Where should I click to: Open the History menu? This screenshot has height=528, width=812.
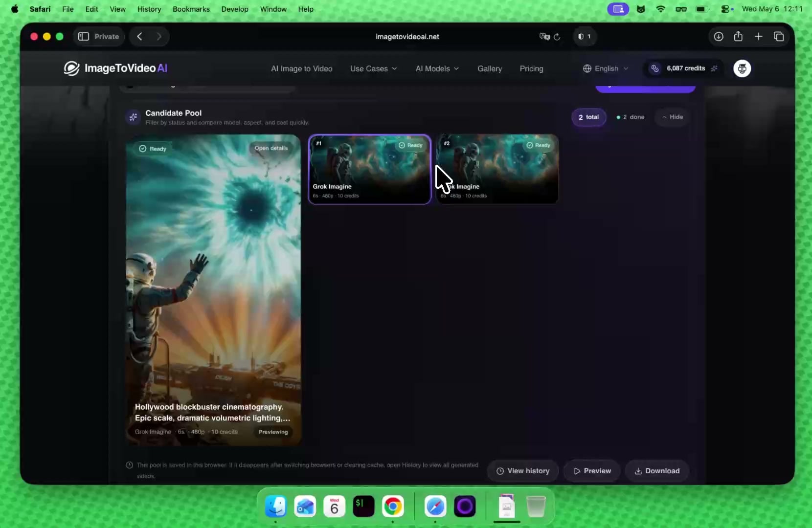click(149, 9)
